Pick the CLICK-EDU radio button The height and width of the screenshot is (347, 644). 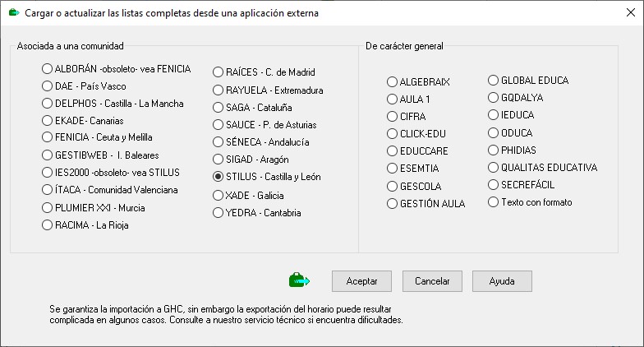416,133
